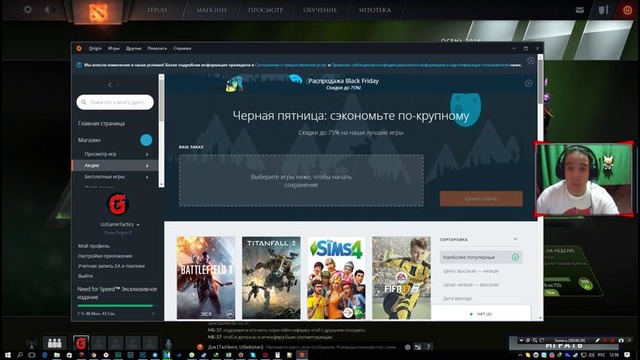Toggle the Dota 2 microphone icon
Image resolution: width=640 pixels, height=360 pixels.
click(x=168, y=344)
